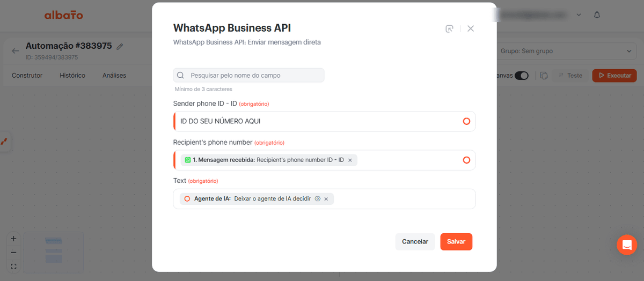The width and height of the screenshot is (644, 281).
Task: Click the copy automation icon
Action: point(544,76)
